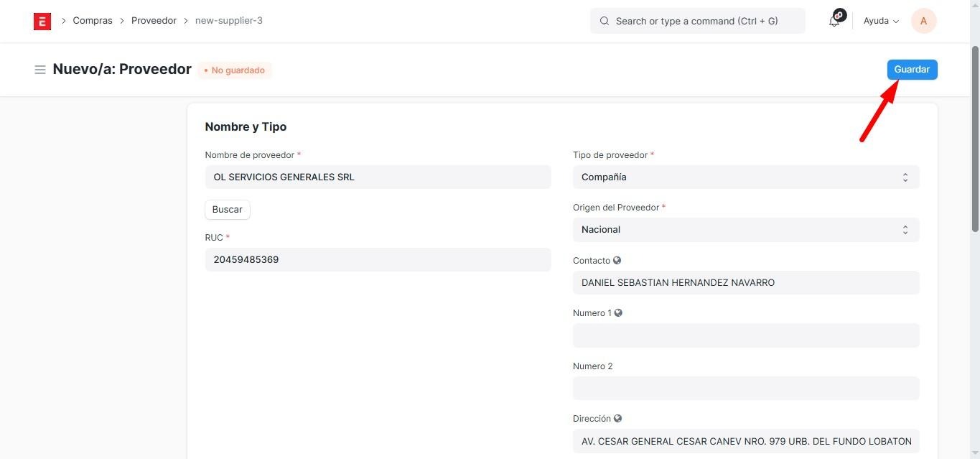Click the Nombre de proveedor field

coord(378,177)
